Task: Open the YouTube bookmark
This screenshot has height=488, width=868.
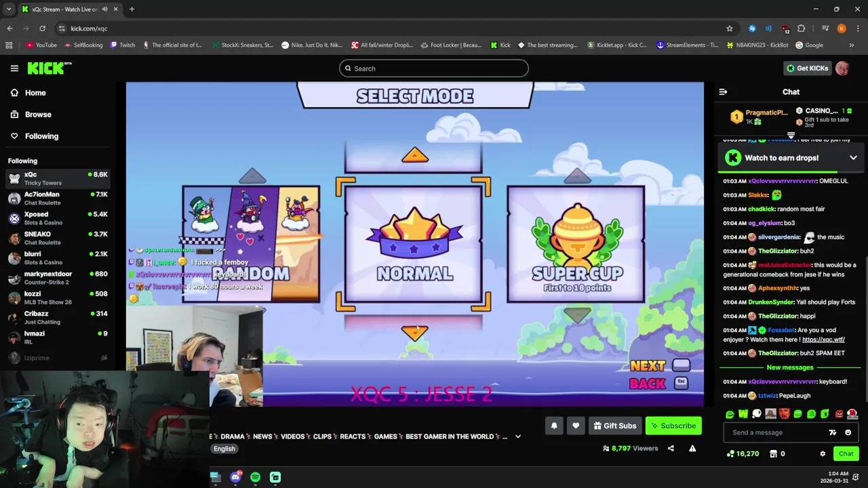Action: (x=41, y=45)
